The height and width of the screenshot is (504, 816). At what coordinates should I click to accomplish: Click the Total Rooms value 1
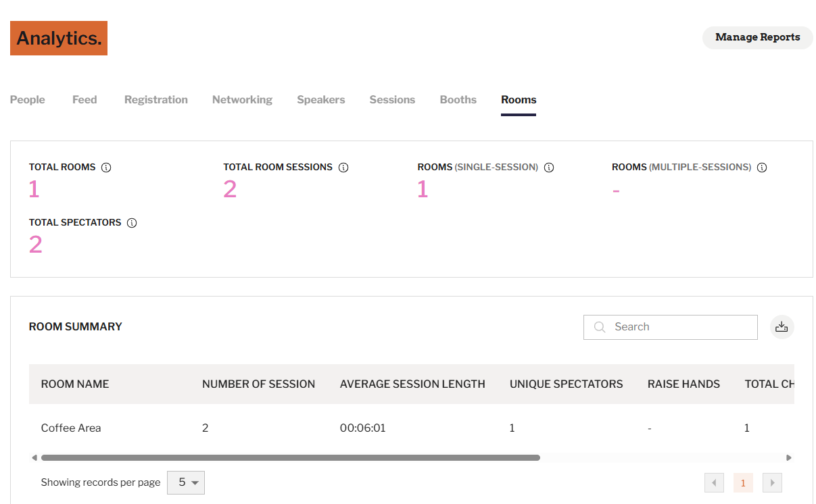(34, 190)
